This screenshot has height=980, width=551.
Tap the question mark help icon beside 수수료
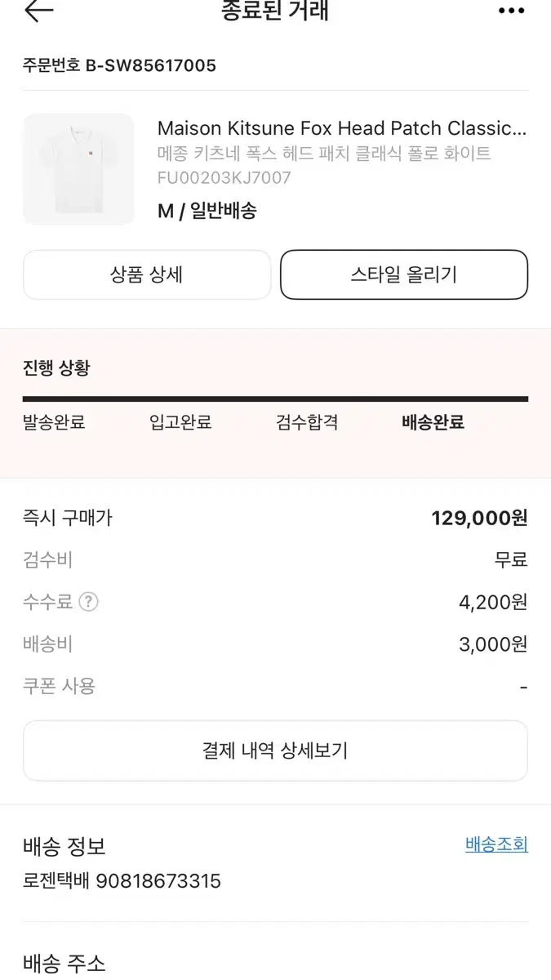(88, 602)
